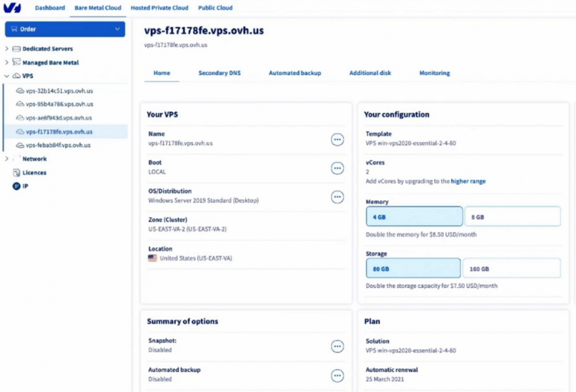The image size is (576, 392).
Task: Select the 4 GB memory option
Action: 414,217
